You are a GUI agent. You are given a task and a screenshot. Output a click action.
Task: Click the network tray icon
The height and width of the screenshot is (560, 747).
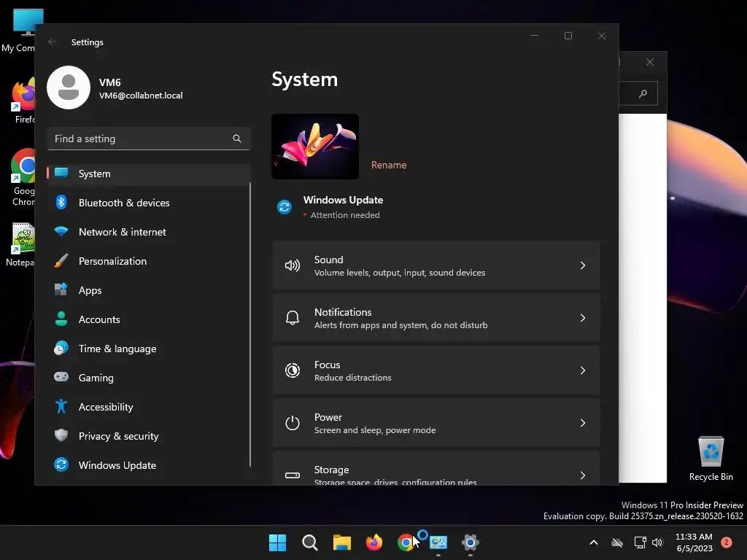tap(640, 542)
